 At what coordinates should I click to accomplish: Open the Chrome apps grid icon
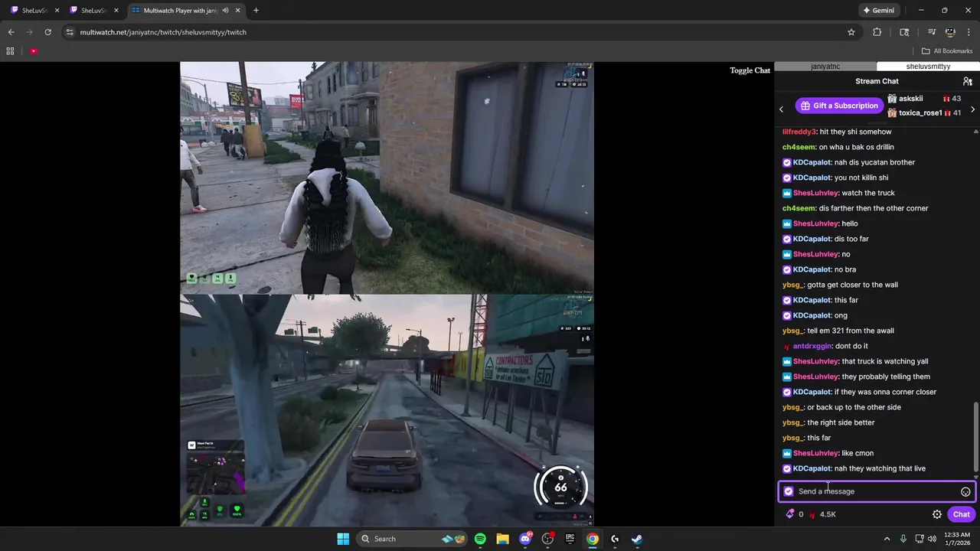10,51
